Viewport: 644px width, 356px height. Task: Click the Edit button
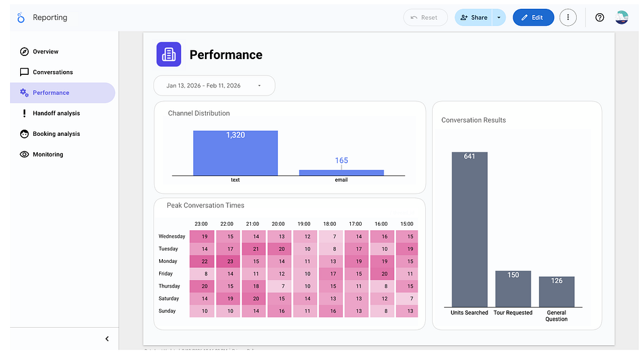(x=533, y=17)
